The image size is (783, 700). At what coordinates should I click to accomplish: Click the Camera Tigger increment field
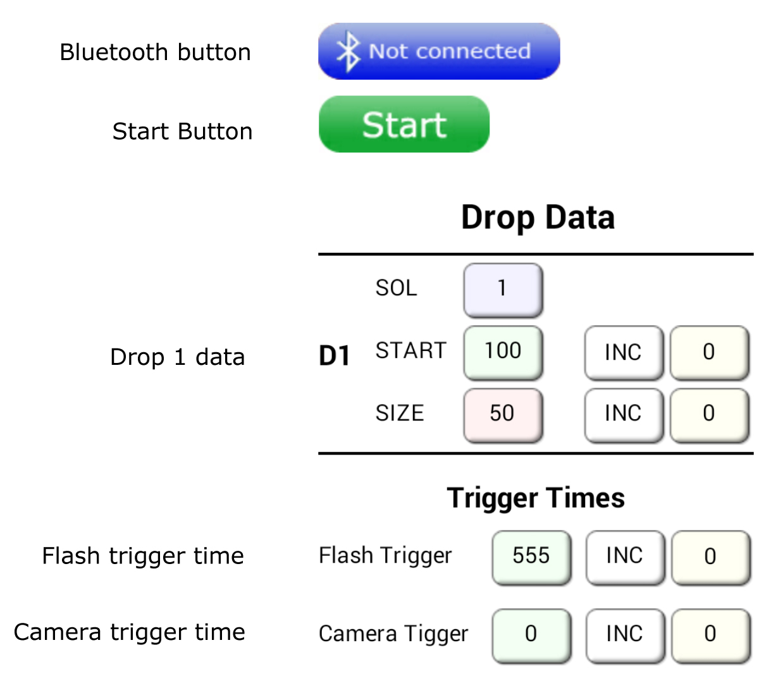pos(710,636)
